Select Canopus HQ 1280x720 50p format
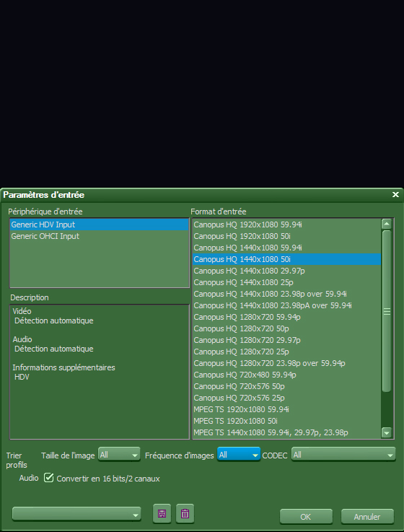 click(286, 328)
